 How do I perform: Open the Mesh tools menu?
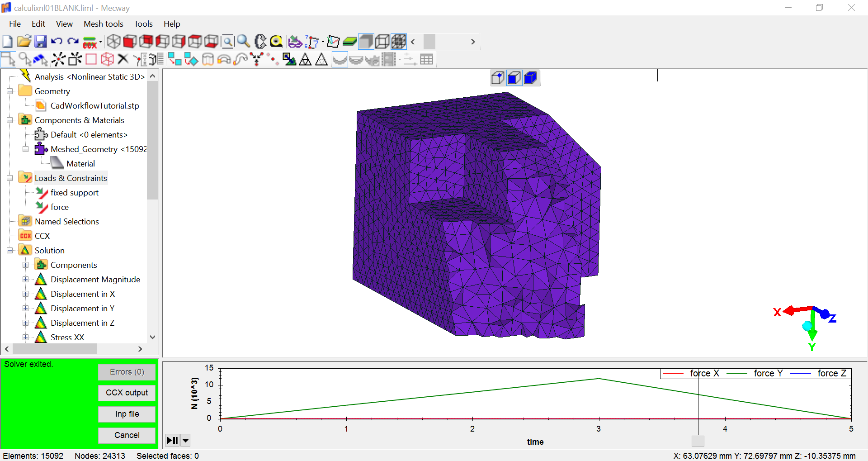(104, 24)
